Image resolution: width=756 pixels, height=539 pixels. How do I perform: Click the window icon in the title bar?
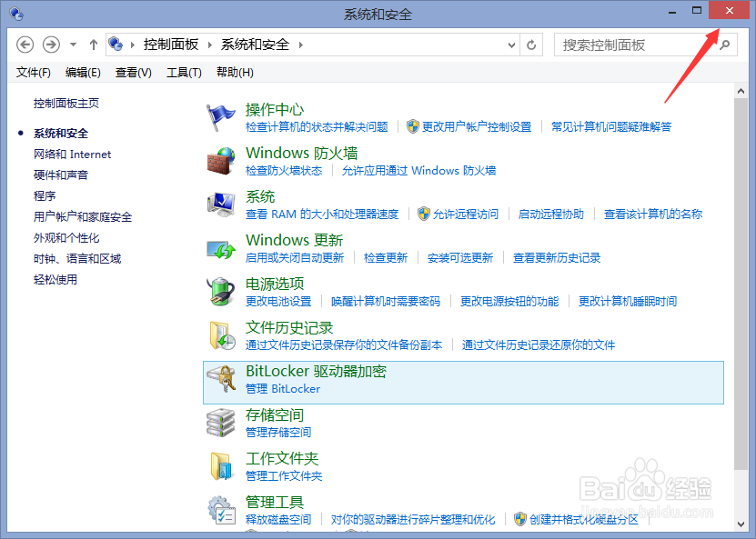(x=16, y=14)
